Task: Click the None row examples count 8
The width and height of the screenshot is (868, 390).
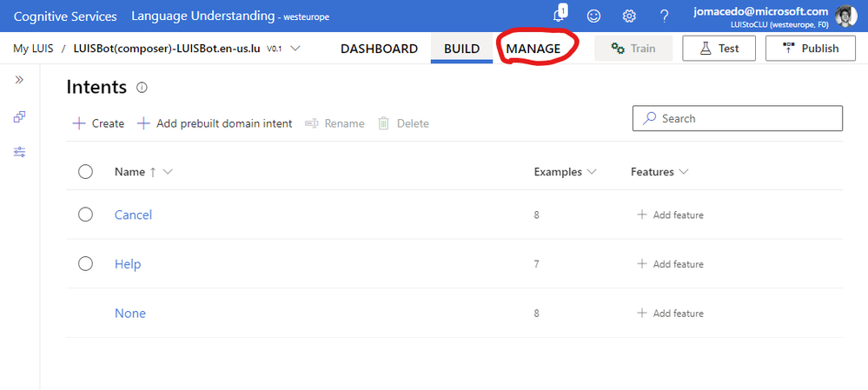Action: tap(536, 313)
